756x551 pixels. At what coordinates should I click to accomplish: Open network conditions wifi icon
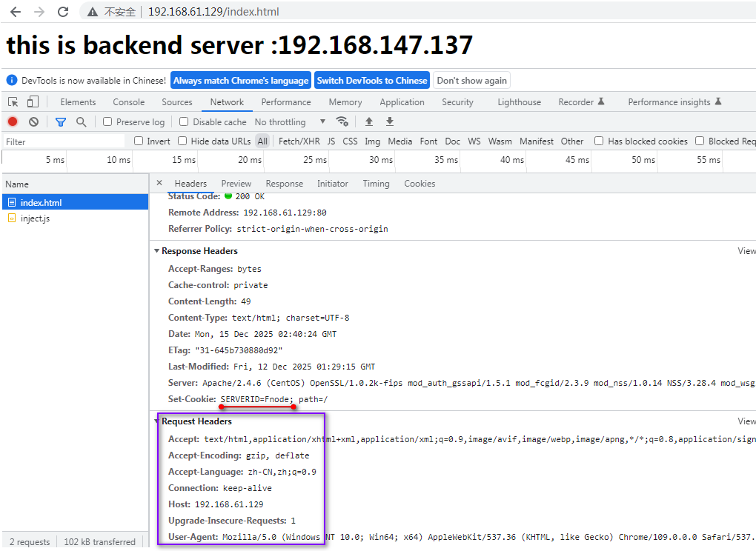point(342,121)
